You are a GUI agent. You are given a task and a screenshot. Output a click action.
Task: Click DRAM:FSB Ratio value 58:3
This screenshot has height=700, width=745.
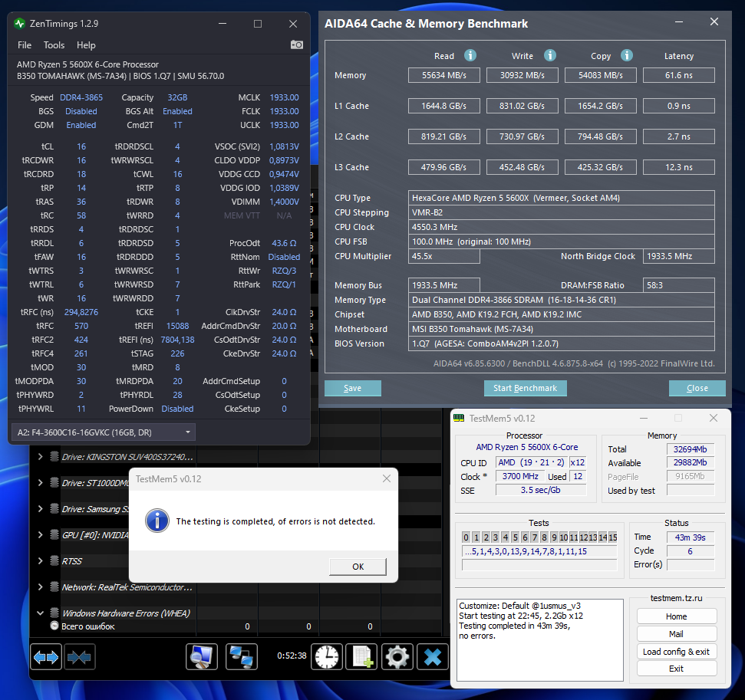678,285
